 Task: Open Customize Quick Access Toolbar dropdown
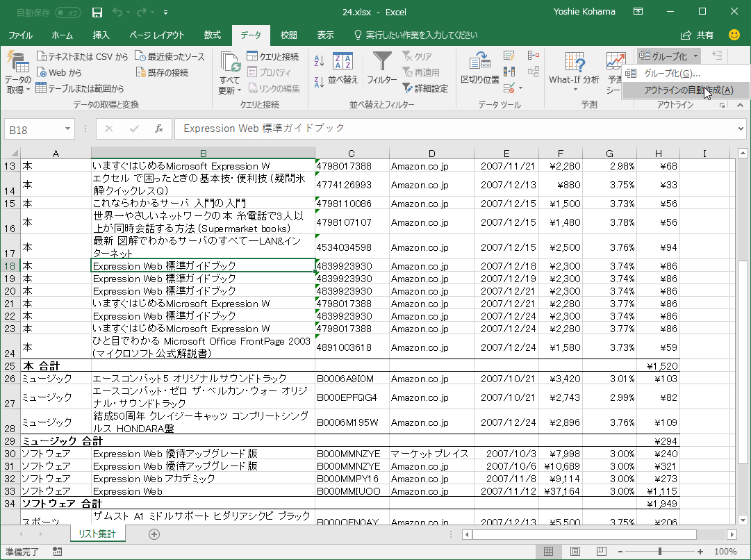(x=166, y=13)
